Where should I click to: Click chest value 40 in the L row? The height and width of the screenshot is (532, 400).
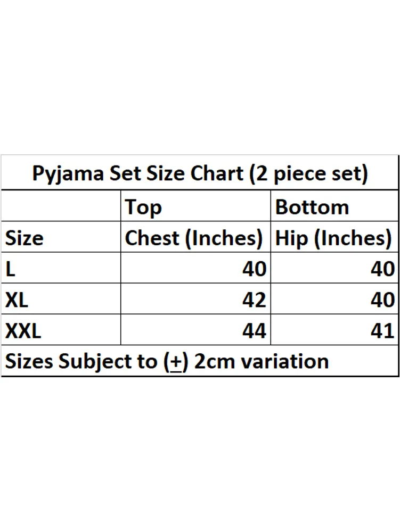[x=254, y=269]
